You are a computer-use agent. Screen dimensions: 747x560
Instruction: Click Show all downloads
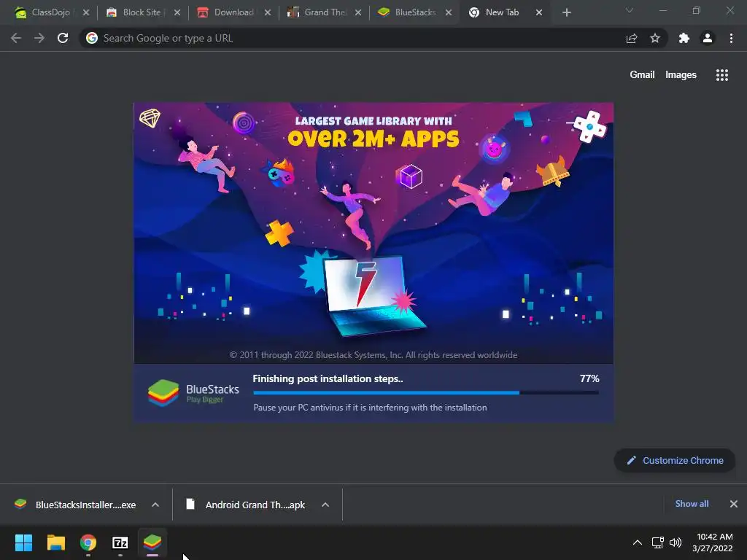pos(692,504)
